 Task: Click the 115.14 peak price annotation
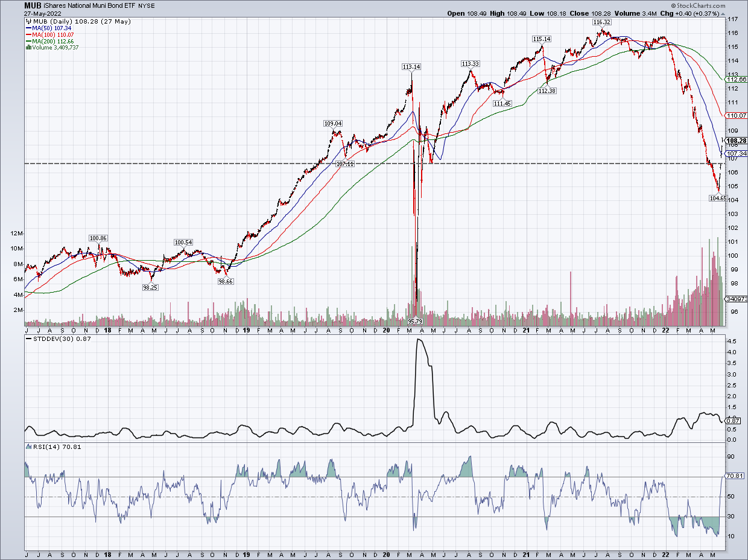coord(542,39)
